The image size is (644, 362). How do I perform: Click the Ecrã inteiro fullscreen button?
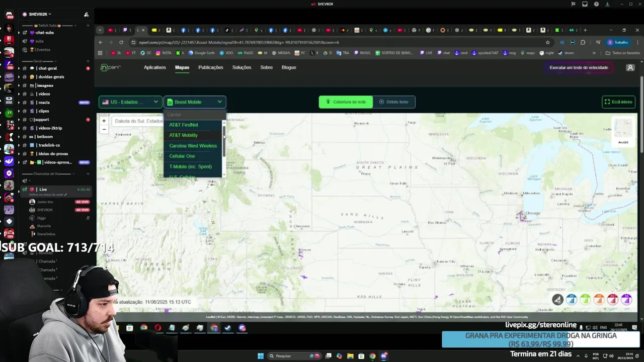(x=619, y=102)
